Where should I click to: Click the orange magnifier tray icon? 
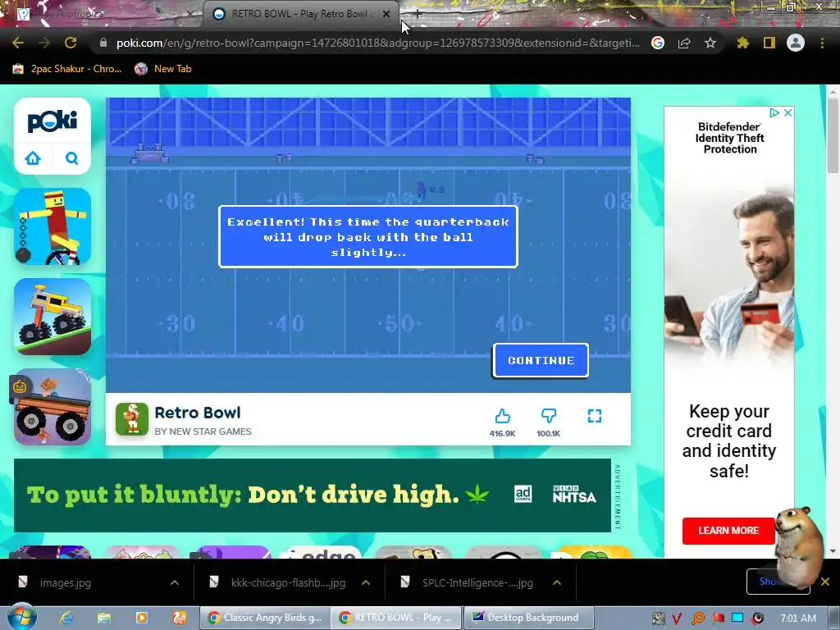697,619
